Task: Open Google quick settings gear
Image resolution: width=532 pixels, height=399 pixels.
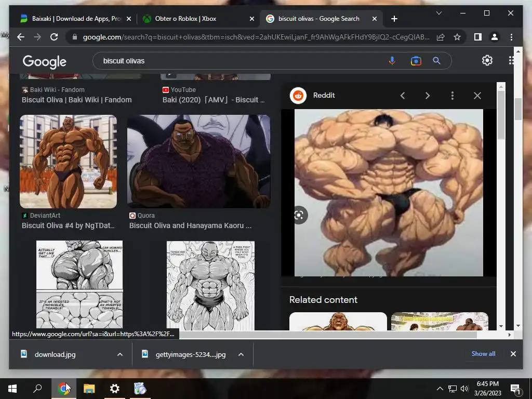Action: [487, 60]
